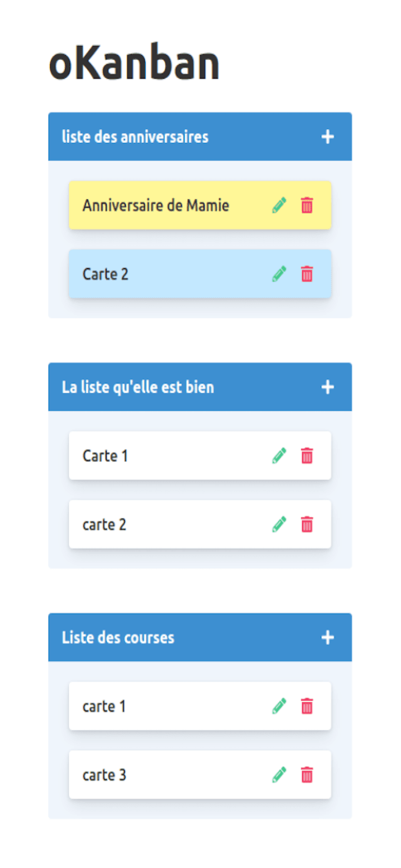The height and width of the screenshot is (868, 401).
Task: Delete the Anniversaire de Mamie card
Action: tap(307, 206)
